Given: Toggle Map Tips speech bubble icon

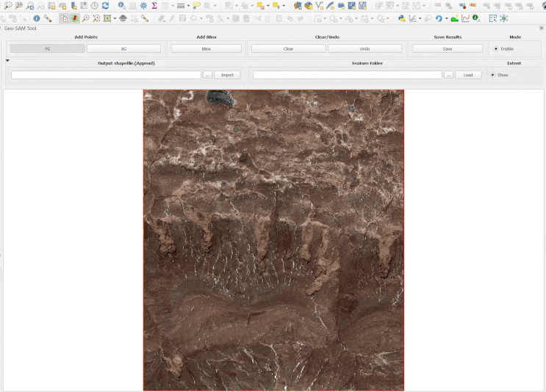Looking at the screenshot, I should (x=197, y=6).
